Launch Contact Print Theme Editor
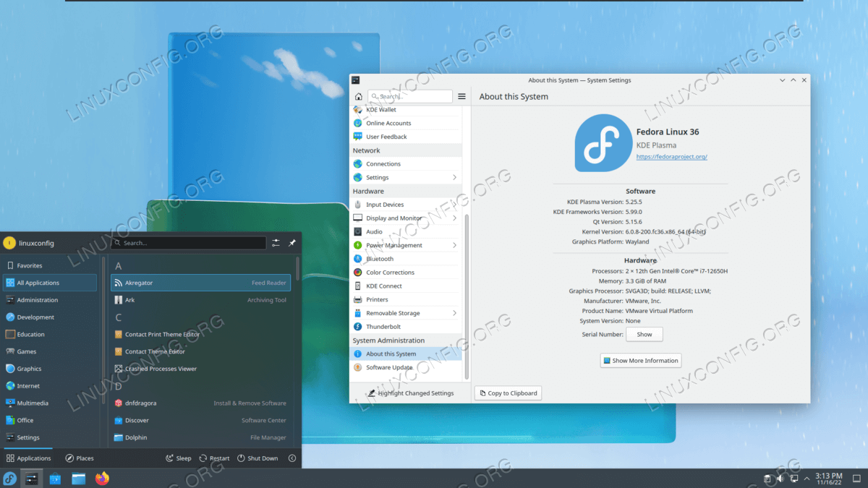868x488 pixels. click(200, 334)
